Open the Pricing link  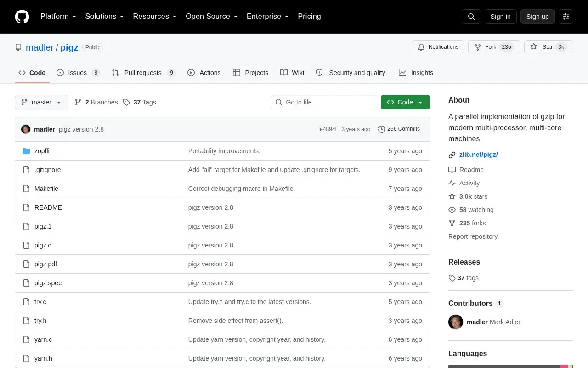pyautogui.click(x=309, y=17)
